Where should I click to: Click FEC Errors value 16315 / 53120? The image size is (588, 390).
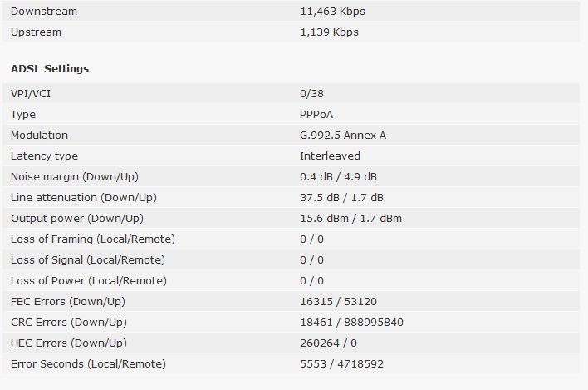pyautogui.click(x=338, y=301)
